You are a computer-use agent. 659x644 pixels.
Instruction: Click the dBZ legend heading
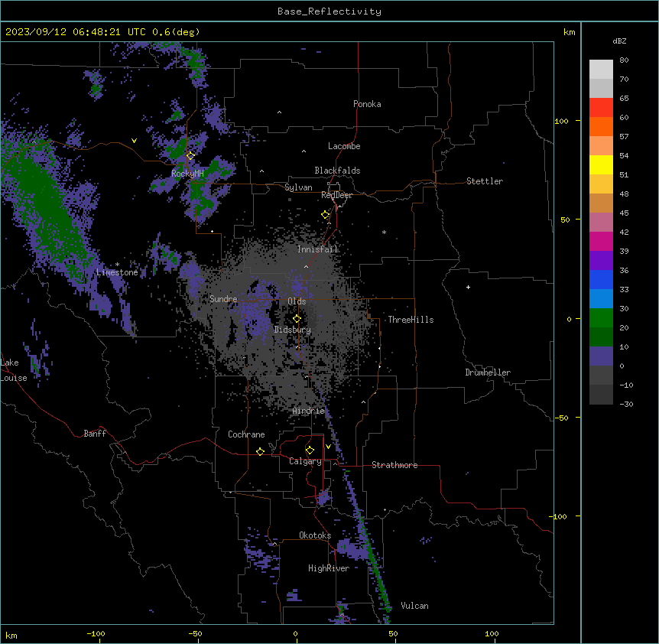click(x=619, y=41)
